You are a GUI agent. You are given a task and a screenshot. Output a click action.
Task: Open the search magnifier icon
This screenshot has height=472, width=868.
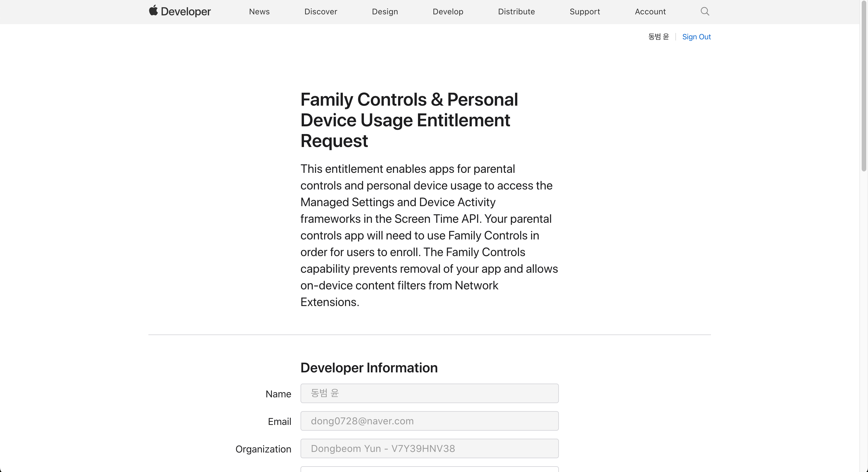point(705,11)
